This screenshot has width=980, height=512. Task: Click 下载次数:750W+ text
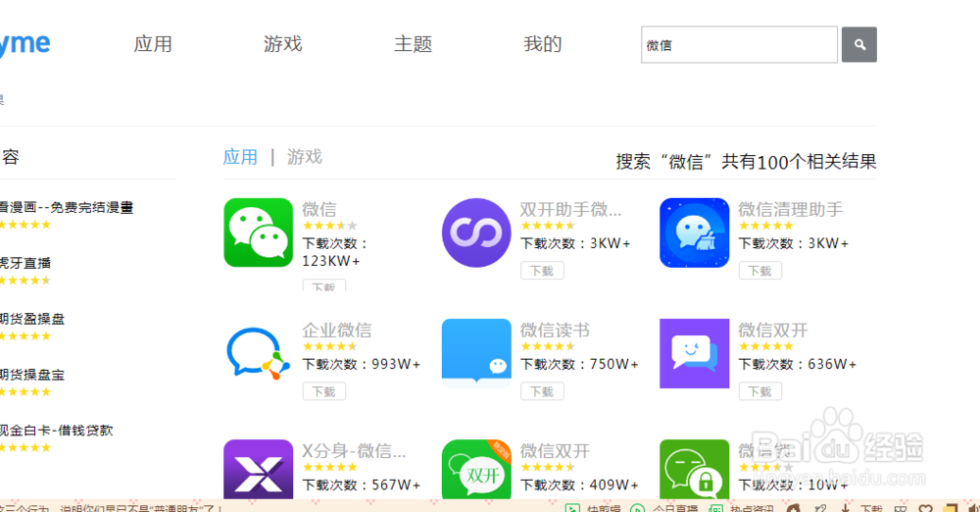tap(579, 364)
